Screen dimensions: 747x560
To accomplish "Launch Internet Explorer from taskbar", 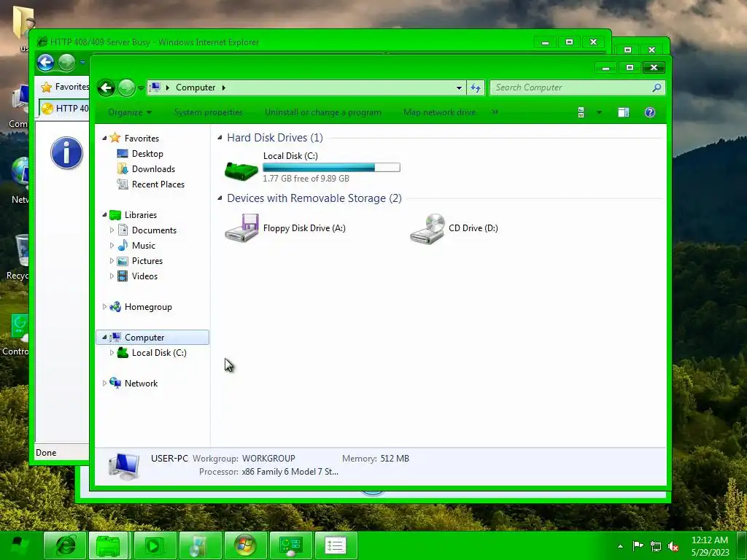I will (x=65, y=545).
